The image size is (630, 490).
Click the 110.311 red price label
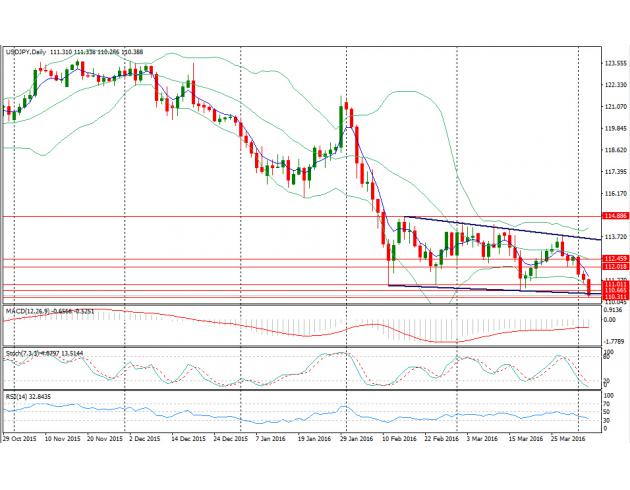(613, 297)
